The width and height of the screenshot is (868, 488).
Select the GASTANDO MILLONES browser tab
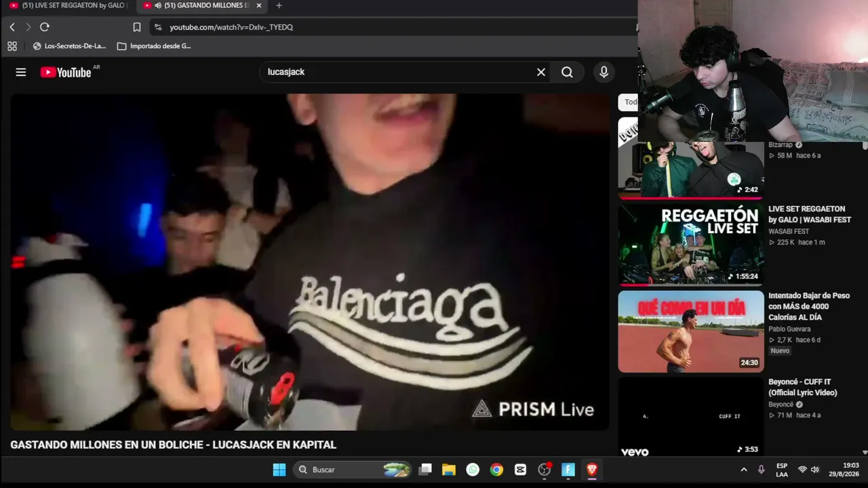(x=201, y=5)
